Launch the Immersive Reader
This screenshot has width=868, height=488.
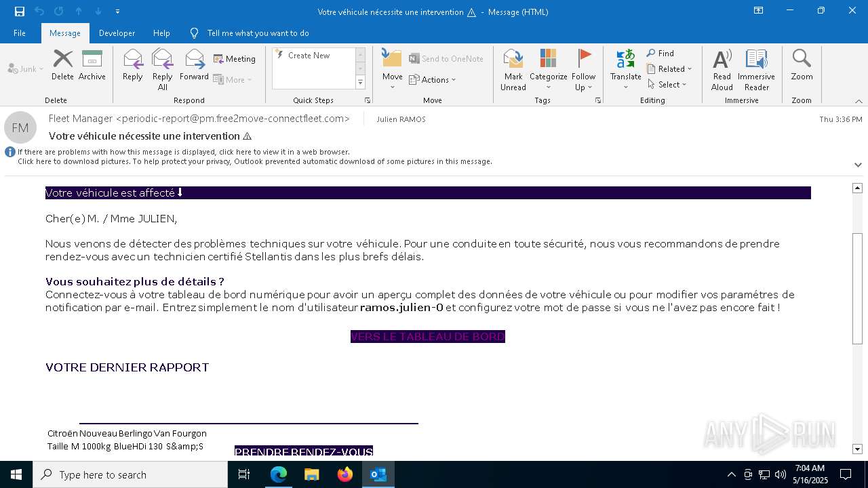click(756, 70)
